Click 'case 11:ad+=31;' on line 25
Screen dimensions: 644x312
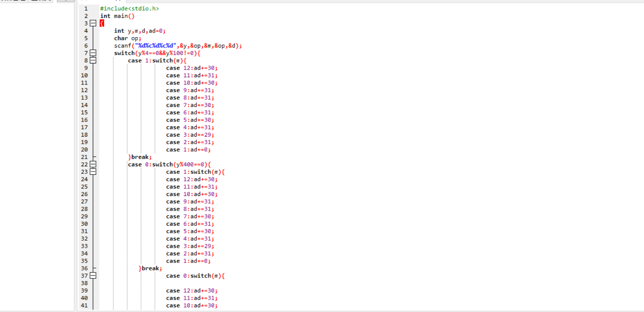pyautogui.click(x=192, y=187)
